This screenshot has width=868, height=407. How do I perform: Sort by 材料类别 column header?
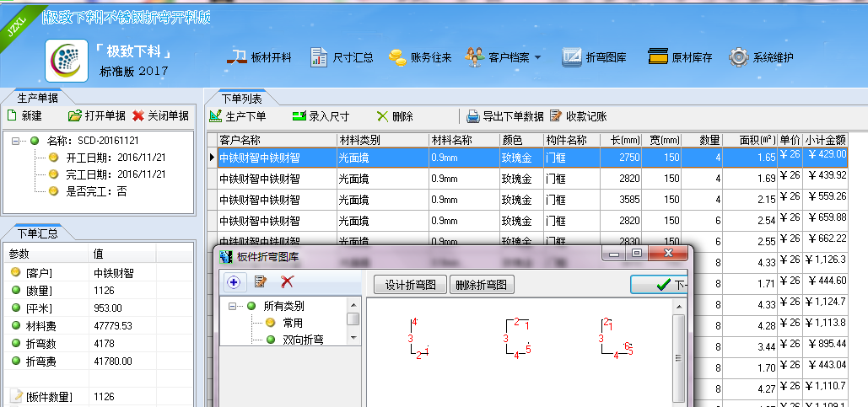(x=382, y=140)
